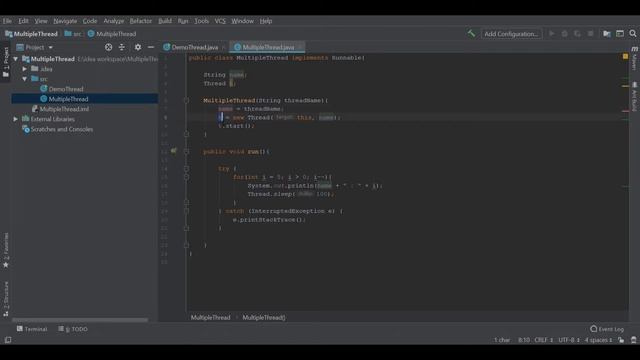Click the locate/scroll-from-source target icon
This screenshot has height=360, width=640.
coord(108,47)
